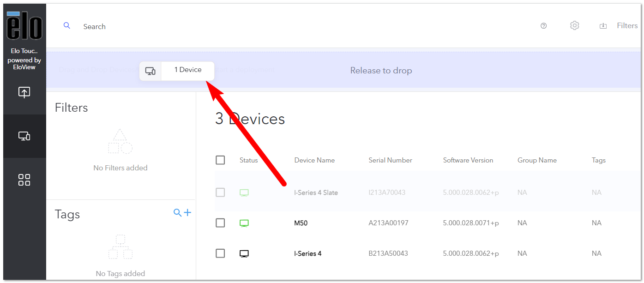Check the I-Series 4 device checkbox
Viewport: 644px width, 283px height.
[220, 253]
